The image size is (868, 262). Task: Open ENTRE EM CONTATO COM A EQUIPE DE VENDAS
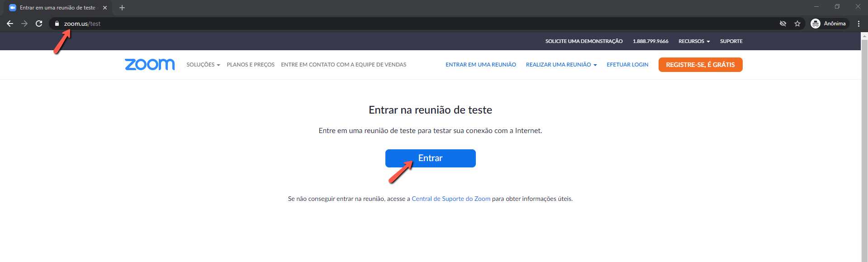pos(344,65)
